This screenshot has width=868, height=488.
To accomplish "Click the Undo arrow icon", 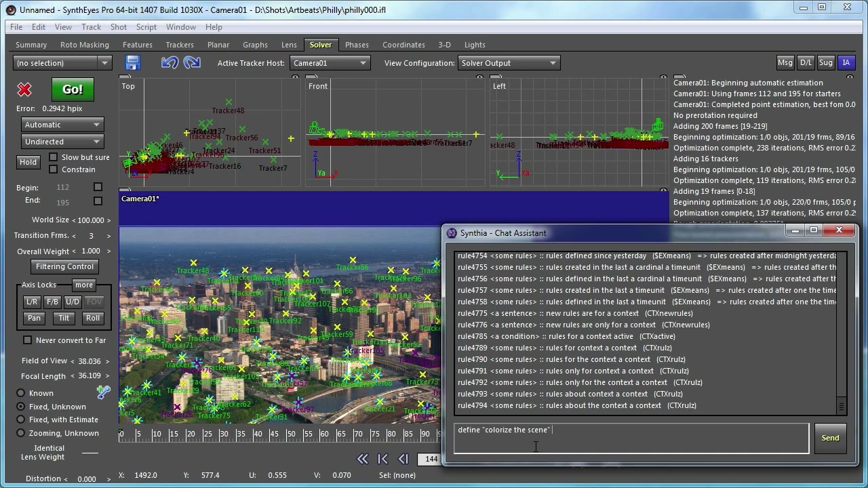I will [x=170, y=63].
